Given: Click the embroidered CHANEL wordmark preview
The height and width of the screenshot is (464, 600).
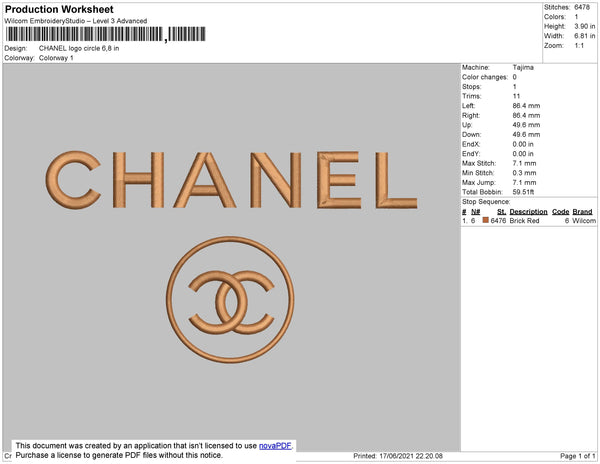Looking at the screenshot, I should coord(232,180).
